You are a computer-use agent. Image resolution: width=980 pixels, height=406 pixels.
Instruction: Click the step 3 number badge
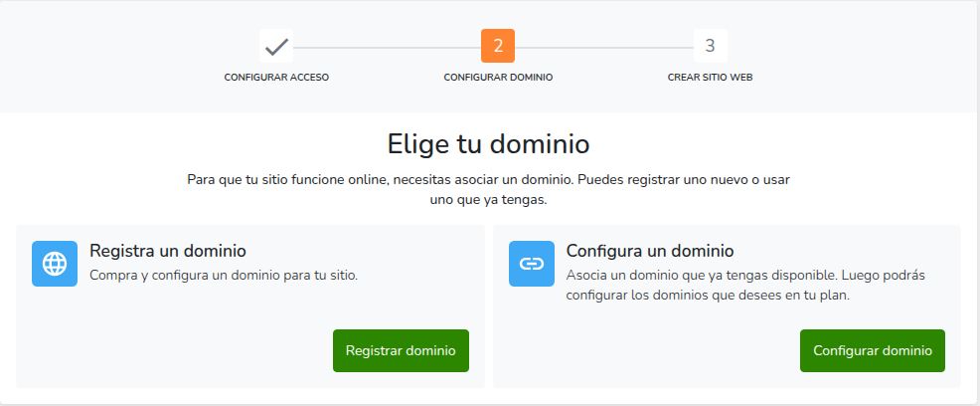coord(710,46)
